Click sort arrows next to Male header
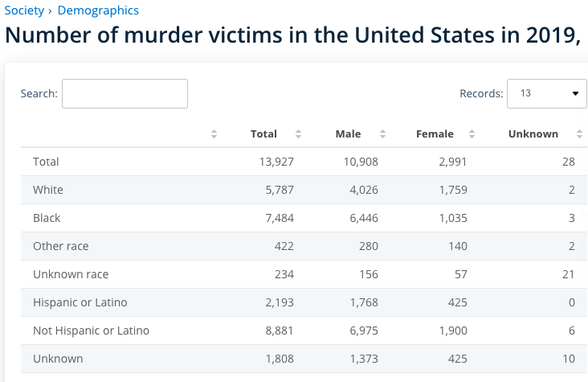 382,134
